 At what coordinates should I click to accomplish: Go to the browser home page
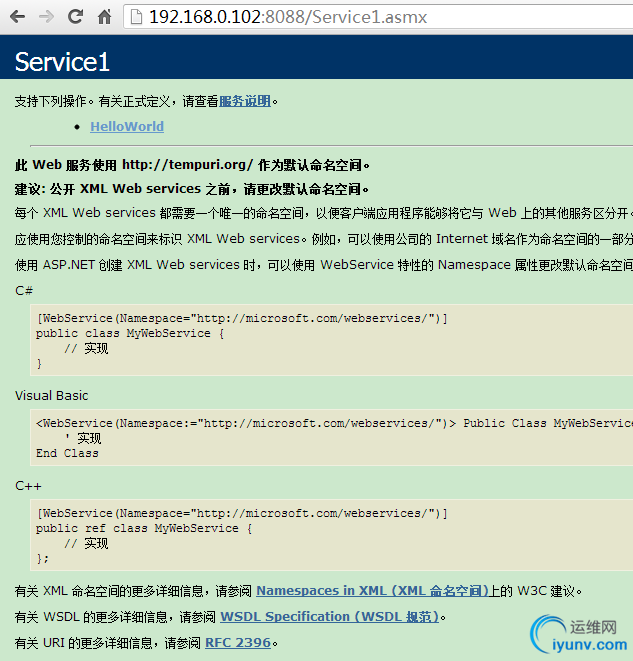[104, 16]
